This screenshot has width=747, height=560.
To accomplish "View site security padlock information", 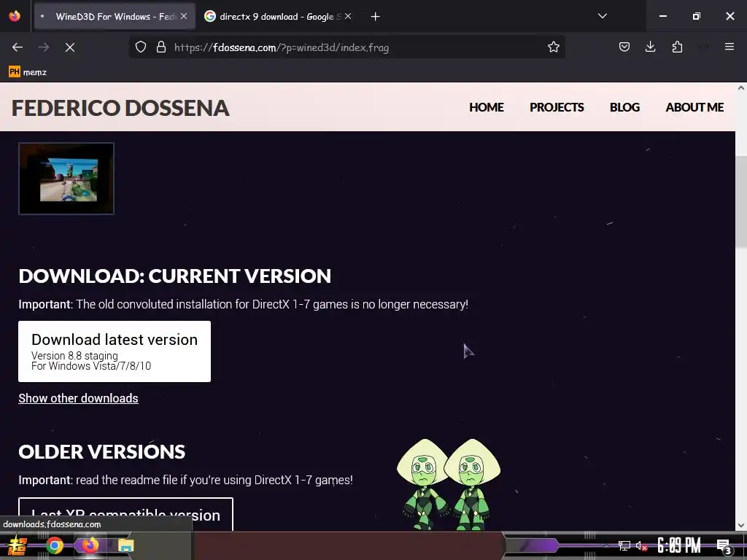I will [x=161, y=47].
